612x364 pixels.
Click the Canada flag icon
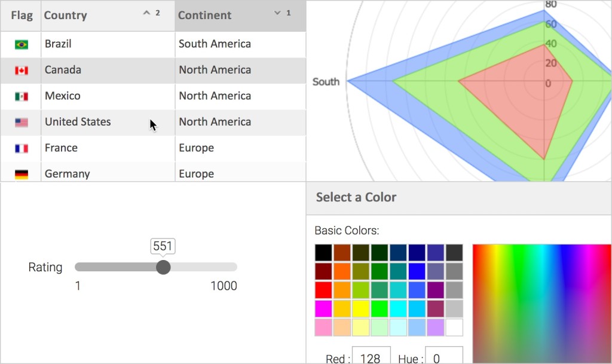tap(22, 71)
